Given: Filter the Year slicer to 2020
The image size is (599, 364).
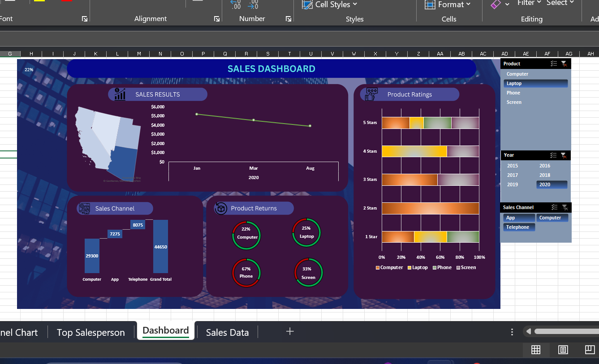Looking at the screenshot, I should point(552,184).
